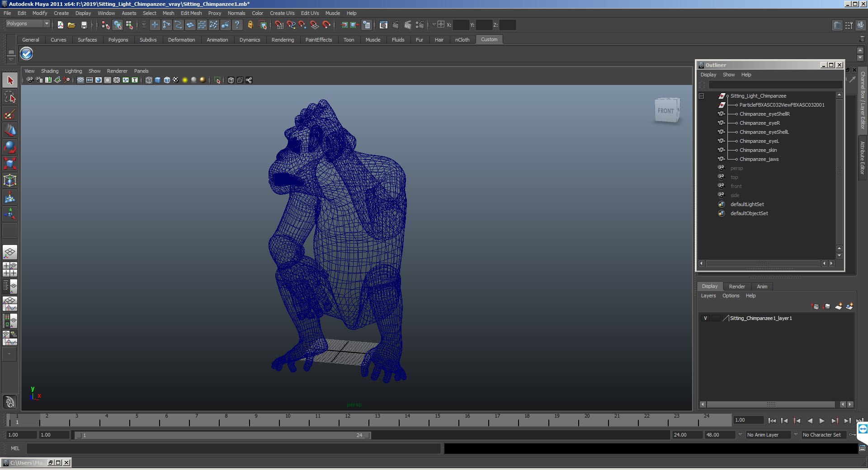Activate the Rotate tool sphere icon
The width and height of the screenshot is (868, 470).
pyautogui.click(x=10, y=147)
